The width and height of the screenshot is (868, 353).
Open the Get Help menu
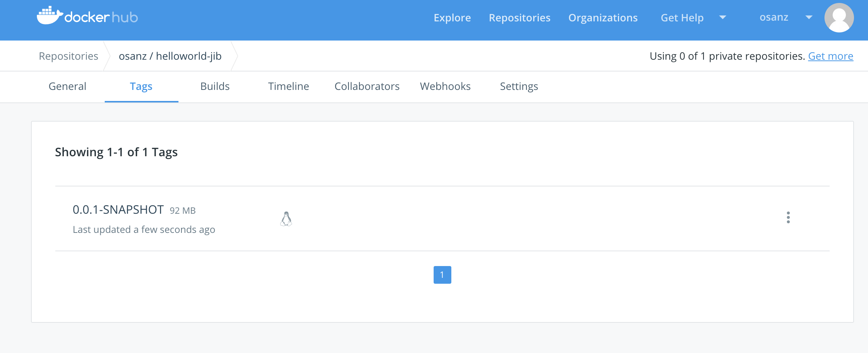(682, 18)
